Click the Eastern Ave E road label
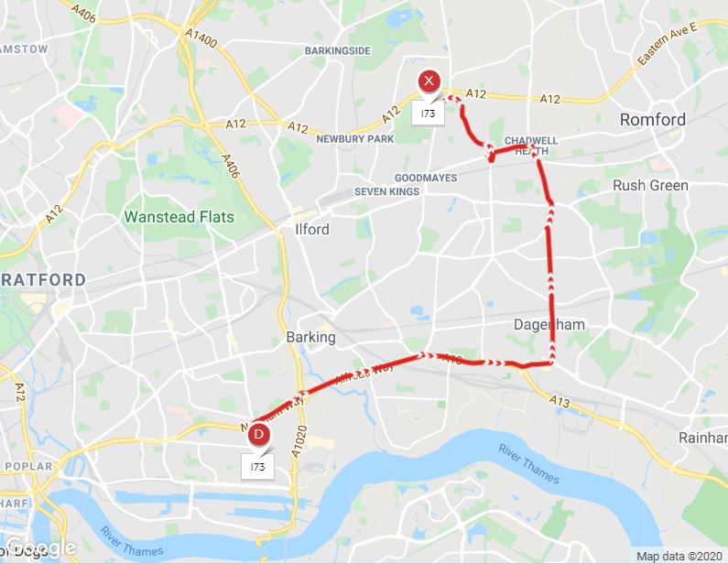 668,44
